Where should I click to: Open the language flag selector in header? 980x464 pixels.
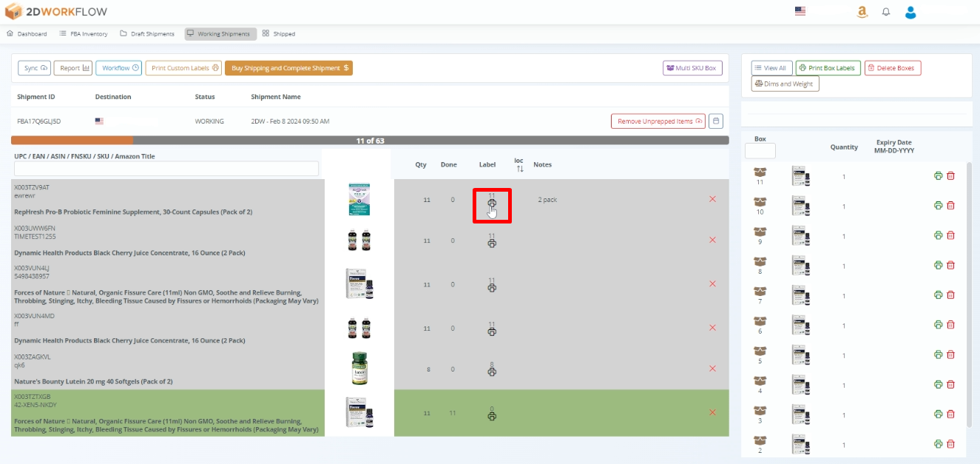[x=800, y=11]
